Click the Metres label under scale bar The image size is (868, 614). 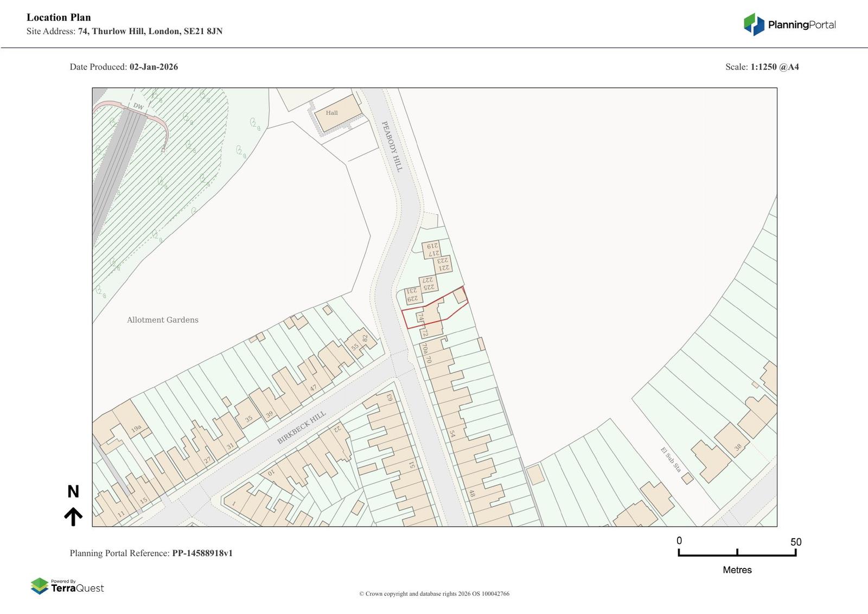[x=737, y=570]
